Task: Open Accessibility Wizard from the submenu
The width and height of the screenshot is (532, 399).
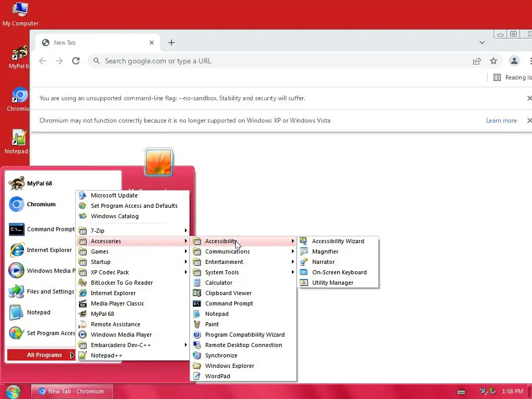Action: [338, 241]
